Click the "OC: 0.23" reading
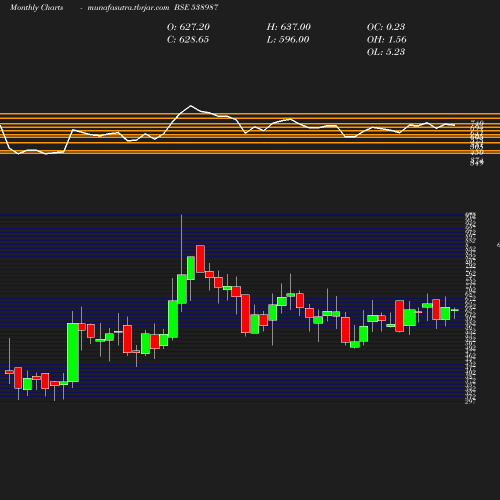 point(386,27)
